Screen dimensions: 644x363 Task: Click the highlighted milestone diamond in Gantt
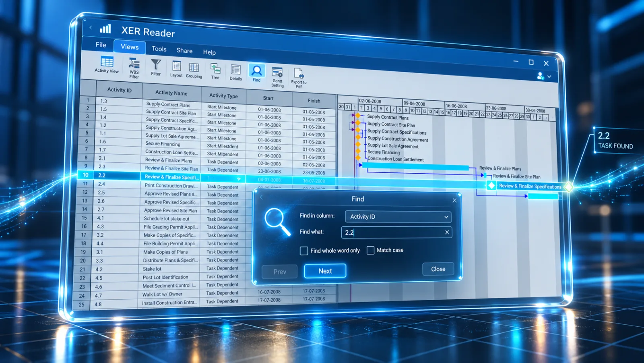491,185
